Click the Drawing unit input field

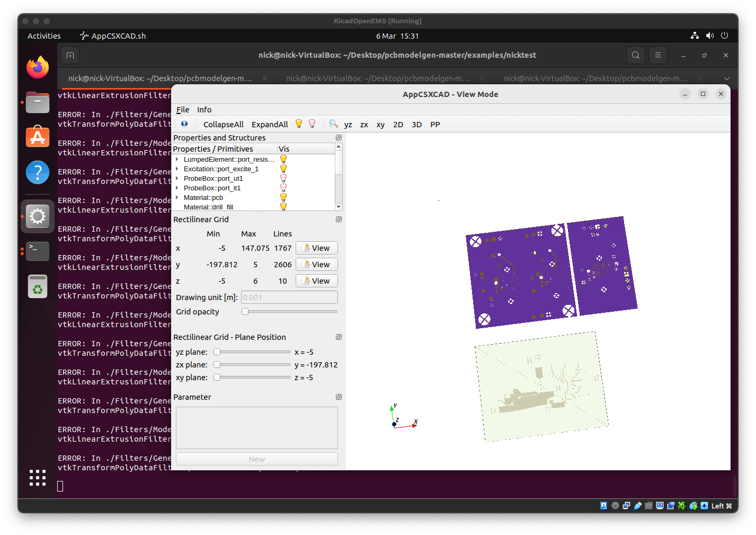click(289, 297)
